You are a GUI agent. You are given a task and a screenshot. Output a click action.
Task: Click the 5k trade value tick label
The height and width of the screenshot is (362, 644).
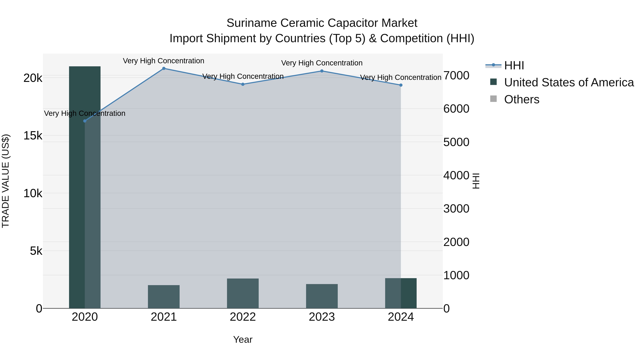pyautogui.click(x=36, y=251)
